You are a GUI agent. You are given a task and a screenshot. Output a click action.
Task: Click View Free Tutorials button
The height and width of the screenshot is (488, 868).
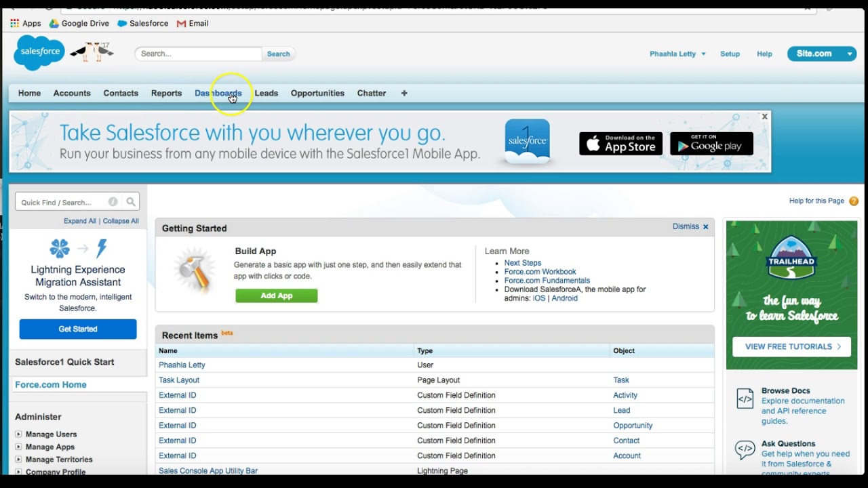tap(792, 346)
